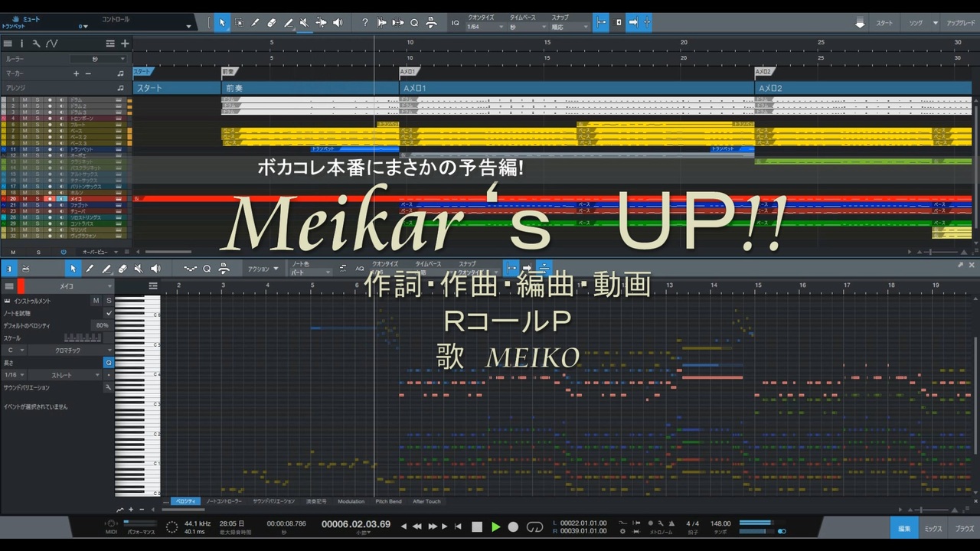Image resolution: width=980 pixels, height=551 pixels.
Task: Switch to the ミックス tab at bottom right
Action: coord(933,528)
